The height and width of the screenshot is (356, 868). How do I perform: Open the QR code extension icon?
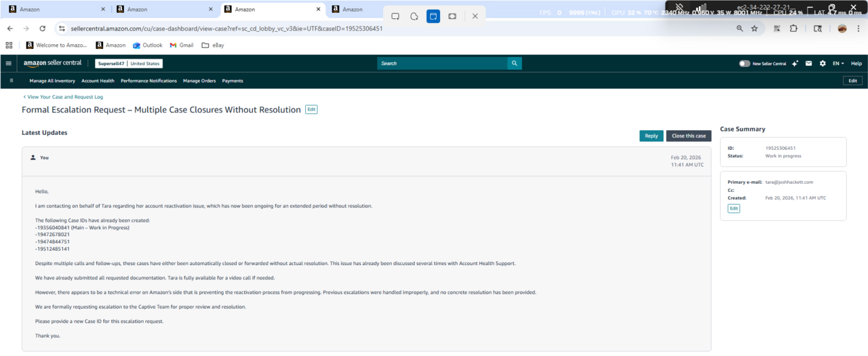(x=776, y=28)
